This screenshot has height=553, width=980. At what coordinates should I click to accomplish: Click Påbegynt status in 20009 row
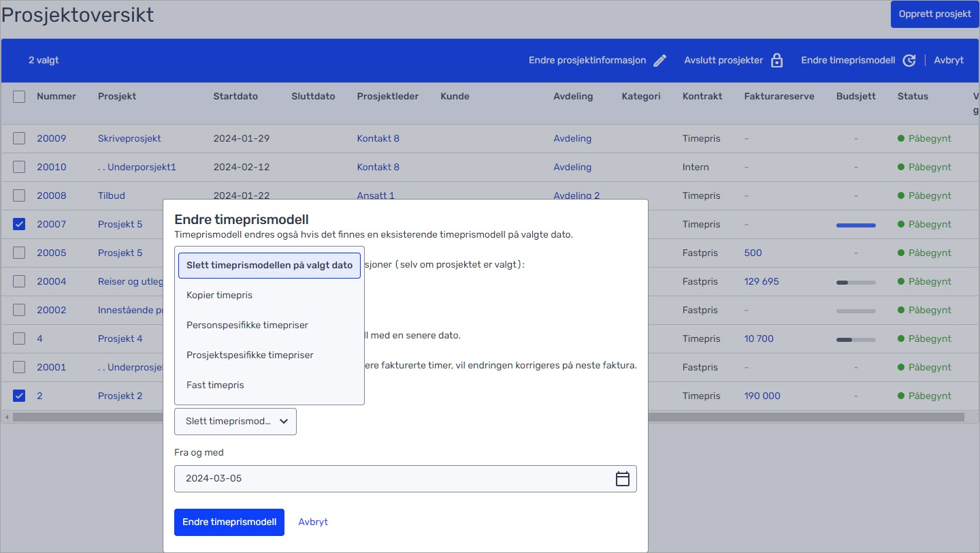tap(924, 138)
